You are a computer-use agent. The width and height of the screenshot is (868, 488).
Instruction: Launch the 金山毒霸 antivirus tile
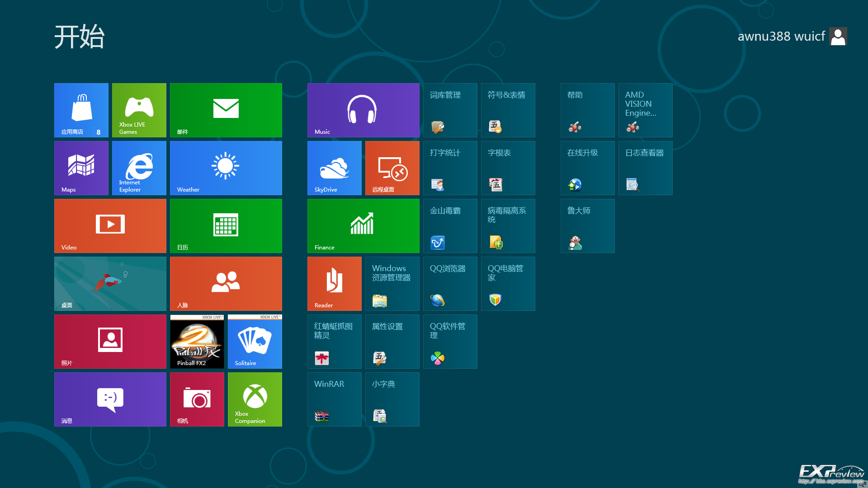pyautogui.click(x=450, y=226)
